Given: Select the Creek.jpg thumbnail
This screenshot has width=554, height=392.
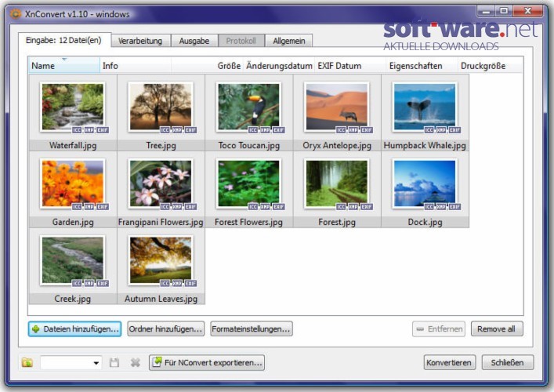Looking at the screenshot, I should coord(73,260).
